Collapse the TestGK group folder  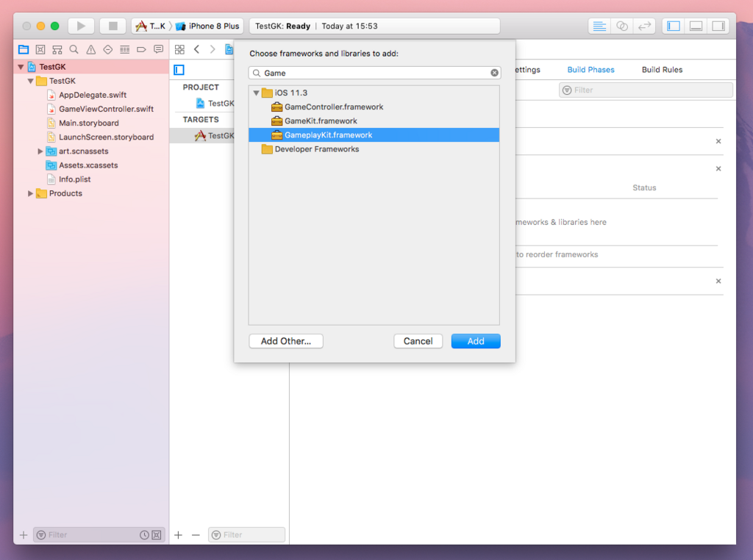(x=30, y=81)
